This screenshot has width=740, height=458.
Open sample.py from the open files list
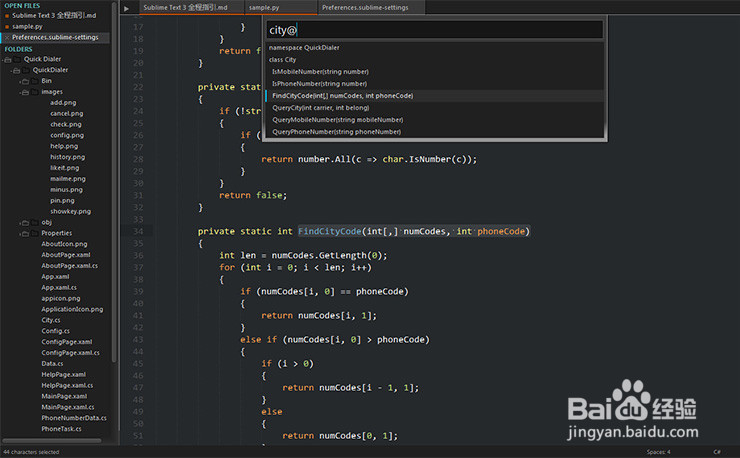click(x=27, y=26)
